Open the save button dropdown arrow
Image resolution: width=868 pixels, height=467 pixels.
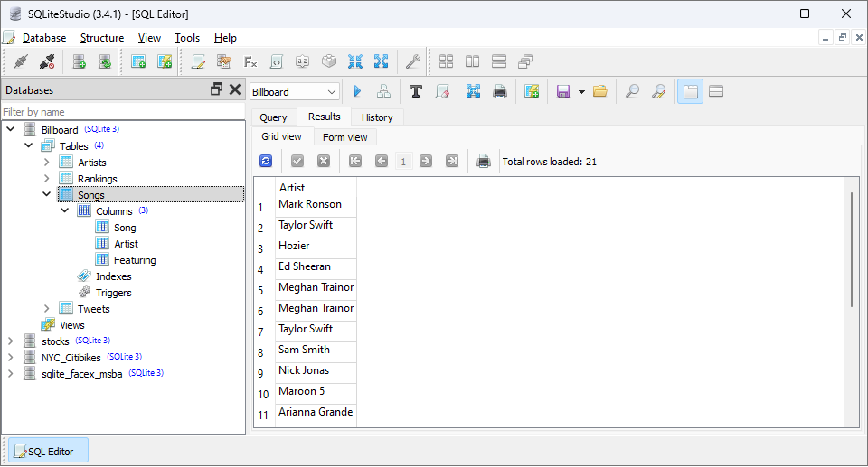(x=581, y=92)
